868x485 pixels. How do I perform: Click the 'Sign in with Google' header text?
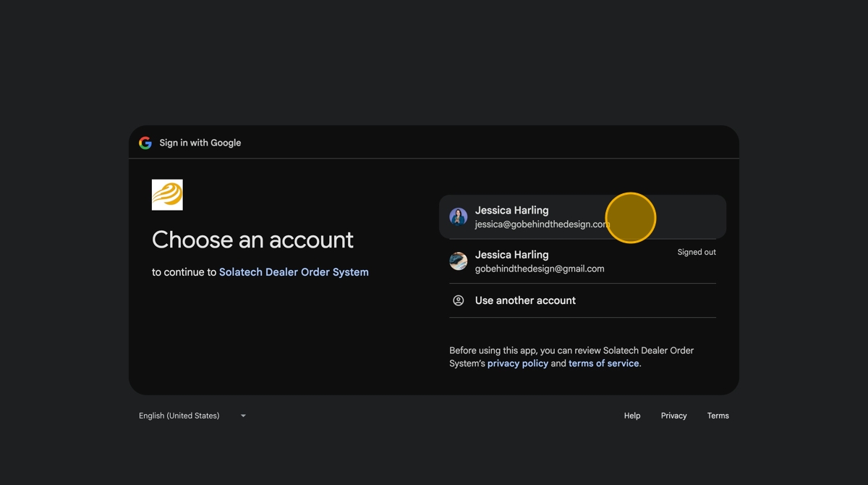click(x=200, y=143)
